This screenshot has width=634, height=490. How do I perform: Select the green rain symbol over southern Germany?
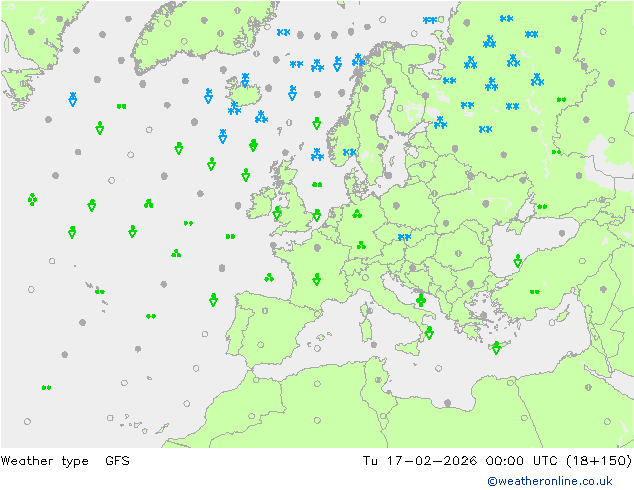(361, 245)
